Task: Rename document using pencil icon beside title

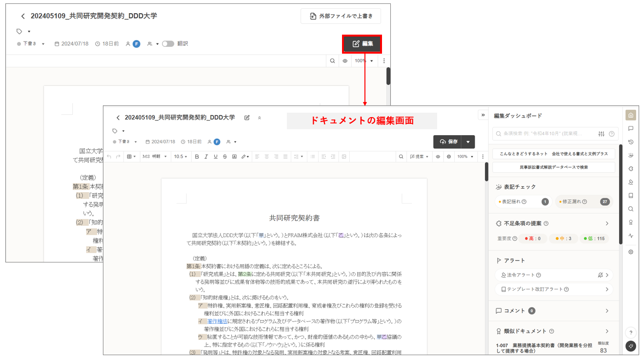Action: (247, 118)
